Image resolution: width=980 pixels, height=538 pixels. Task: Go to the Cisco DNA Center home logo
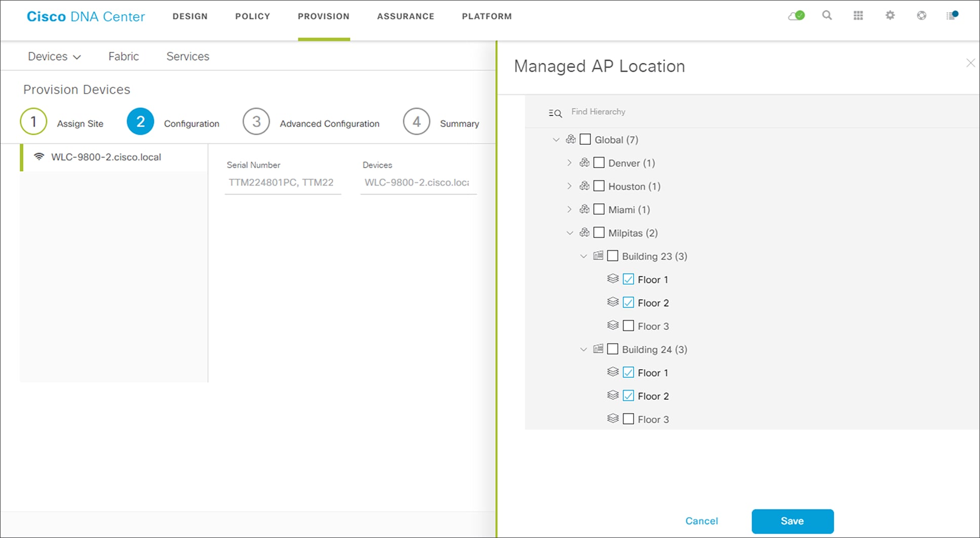tap(86, 16)
